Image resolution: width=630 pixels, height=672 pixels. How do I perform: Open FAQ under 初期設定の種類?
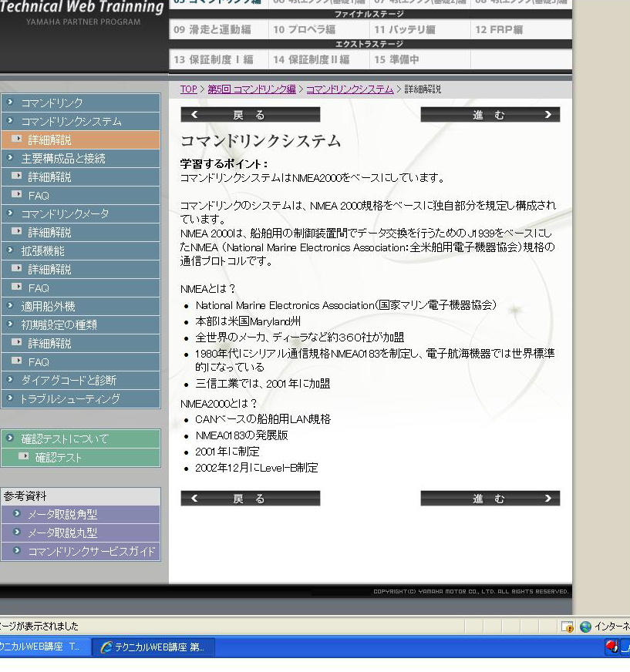(x=81, y=361)
